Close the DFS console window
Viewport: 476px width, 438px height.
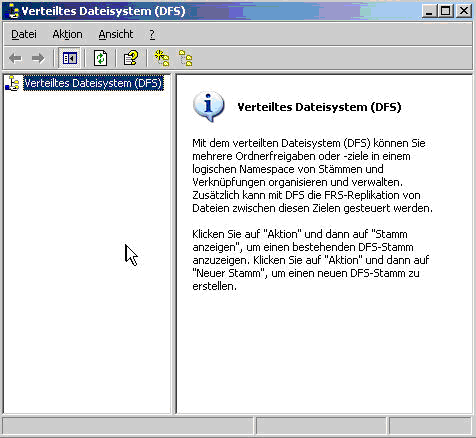[x=463, y=11]
